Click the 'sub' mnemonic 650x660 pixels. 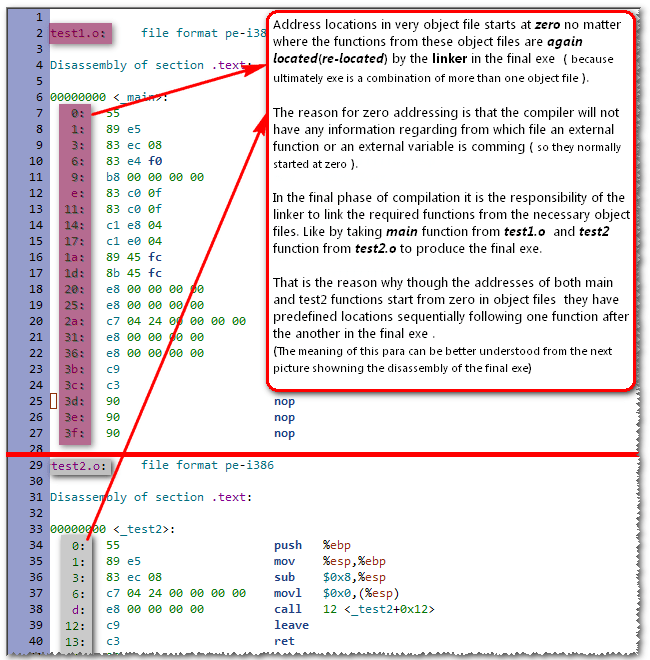coord(285,578)
